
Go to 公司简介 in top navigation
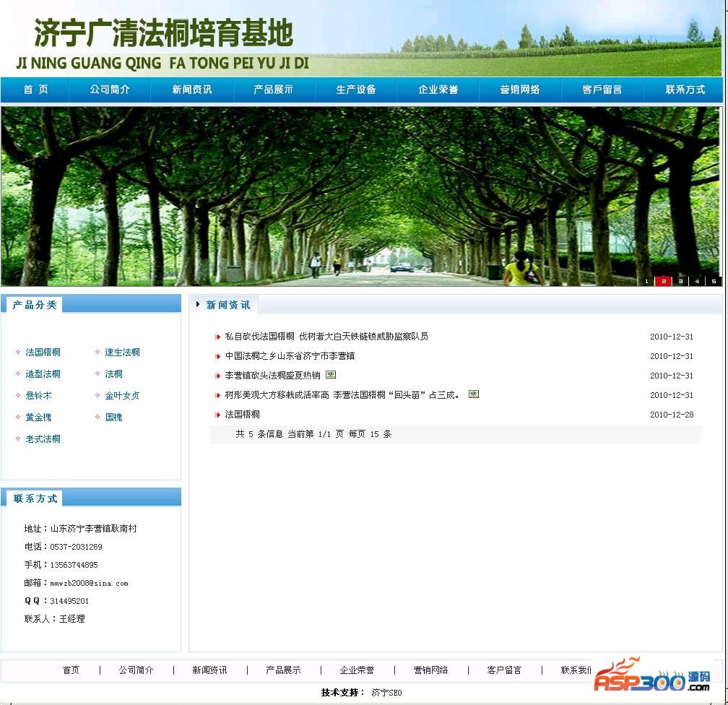click(x=110, y=90)
